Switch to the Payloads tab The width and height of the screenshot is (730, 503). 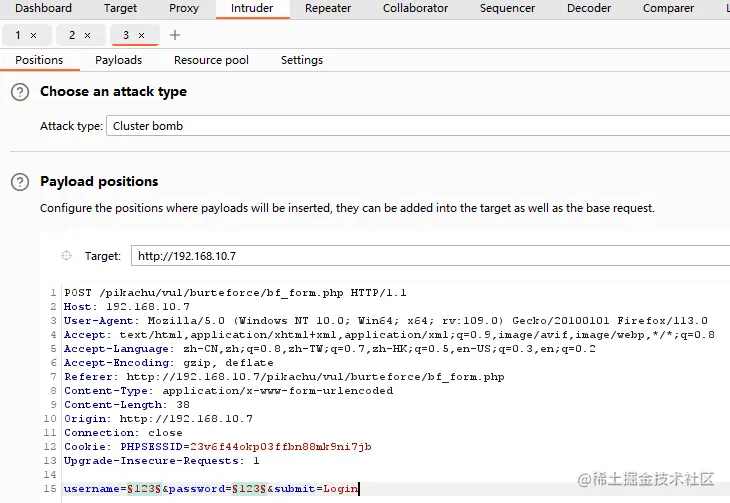pyautogui.click(x=118, y=60)
